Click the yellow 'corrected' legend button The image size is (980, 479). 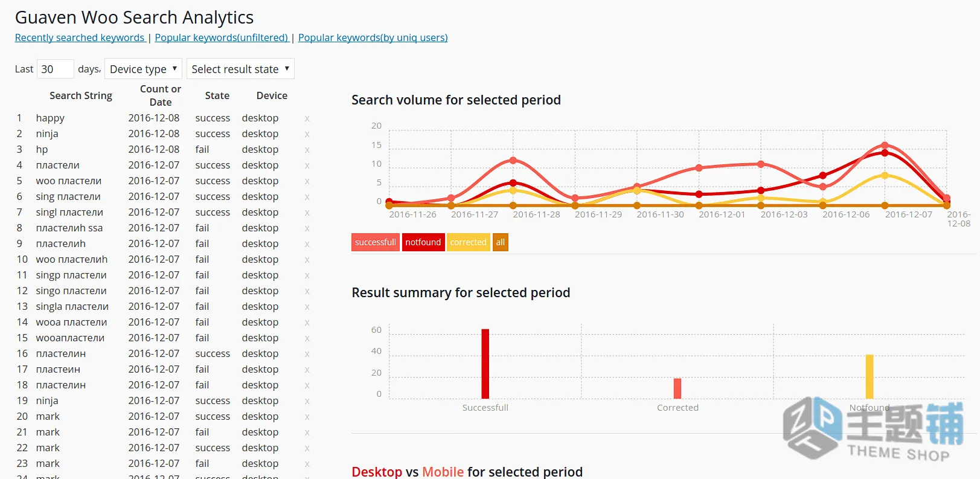pos(468,242)
